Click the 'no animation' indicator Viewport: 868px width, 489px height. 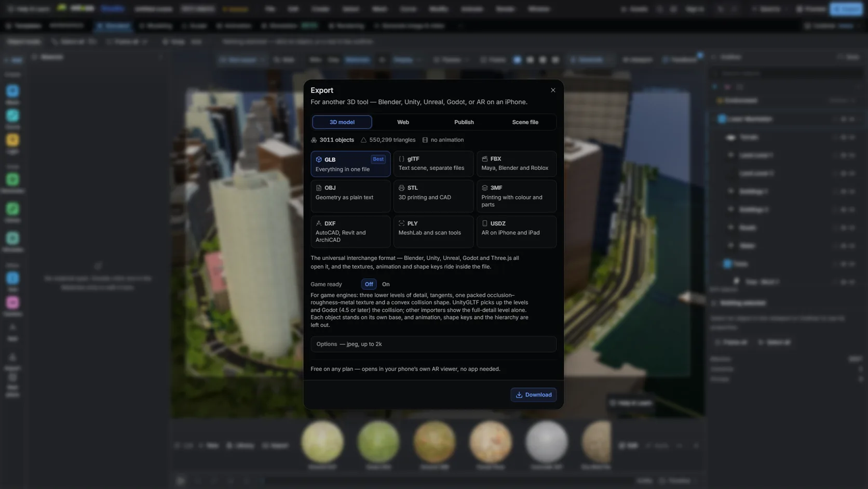tap(443, 140)
